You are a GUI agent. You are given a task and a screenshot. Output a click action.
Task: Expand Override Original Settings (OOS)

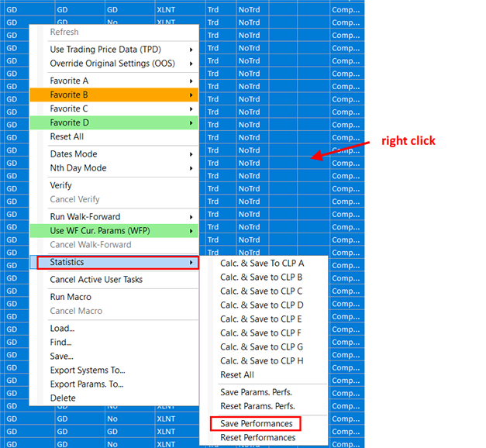point(112,64)
